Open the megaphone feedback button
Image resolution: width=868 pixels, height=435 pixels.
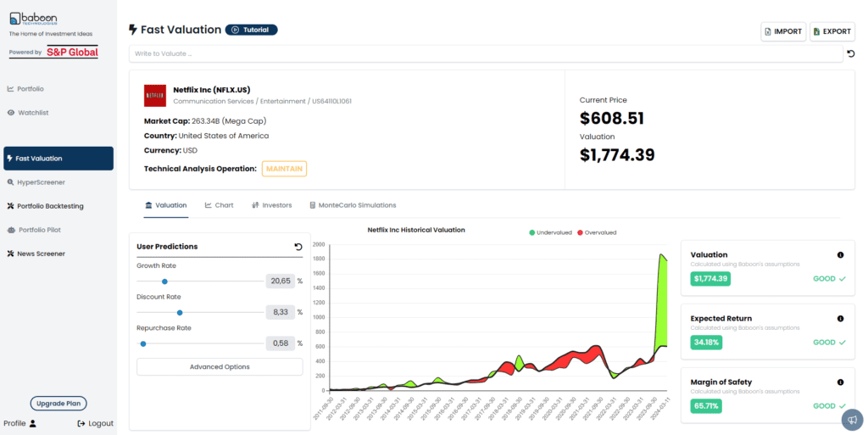853,419
